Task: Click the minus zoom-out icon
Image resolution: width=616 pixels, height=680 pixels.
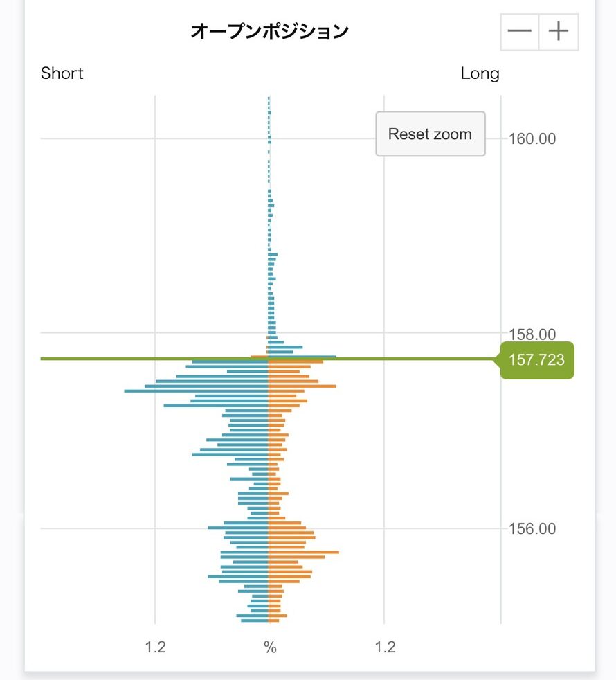Action: [x=519, y=32]
